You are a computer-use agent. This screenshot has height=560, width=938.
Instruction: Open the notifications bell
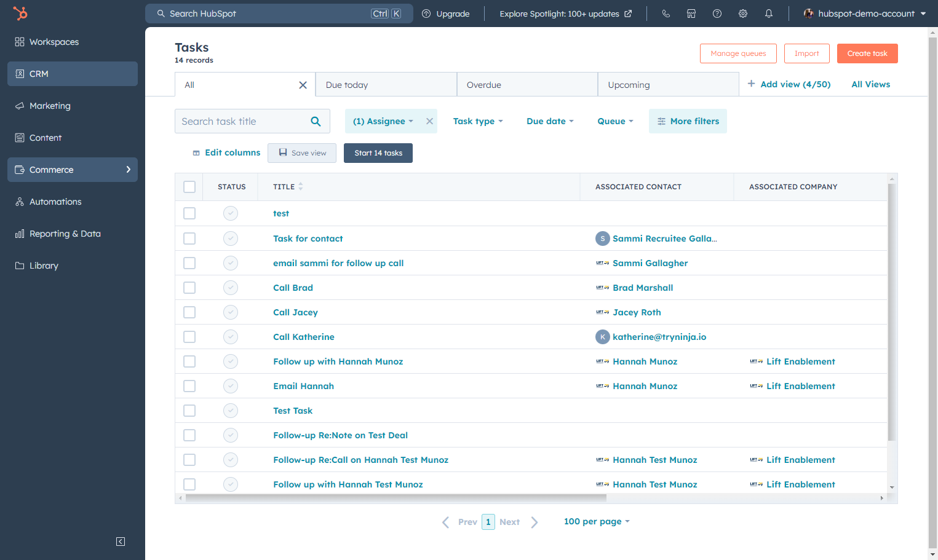[769, 14]
